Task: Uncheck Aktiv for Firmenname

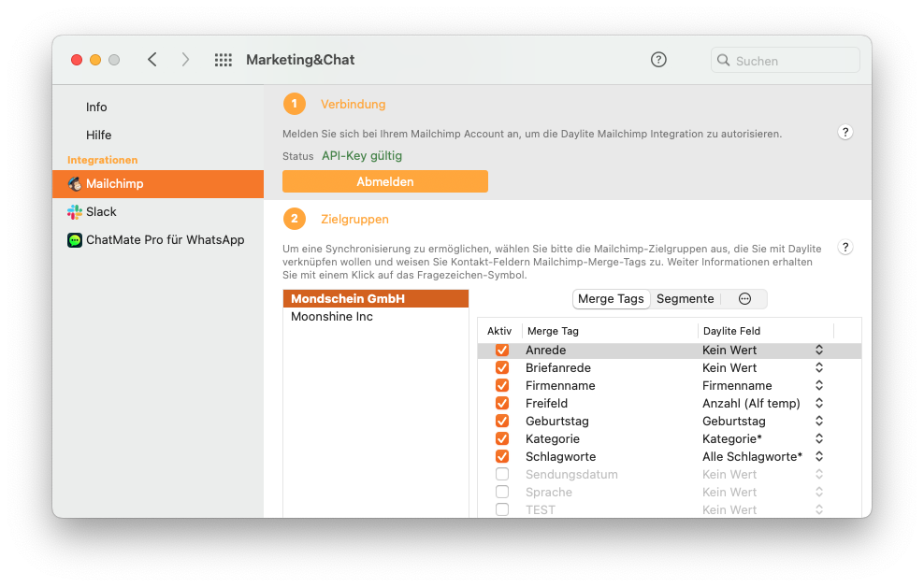Action: pyautogui.click(x=502, y=385)
